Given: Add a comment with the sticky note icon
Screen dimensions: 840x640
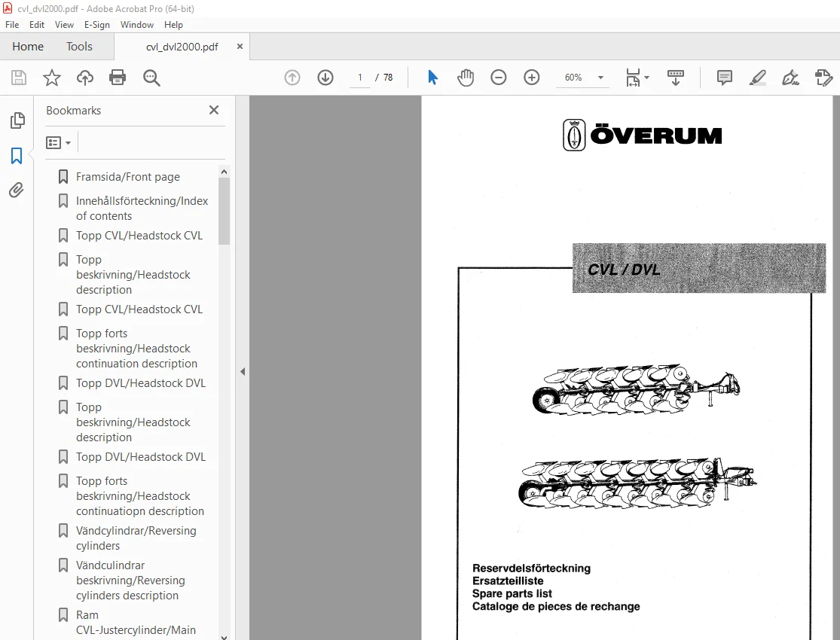Looking at the screenshot, I should pos(724,78).
